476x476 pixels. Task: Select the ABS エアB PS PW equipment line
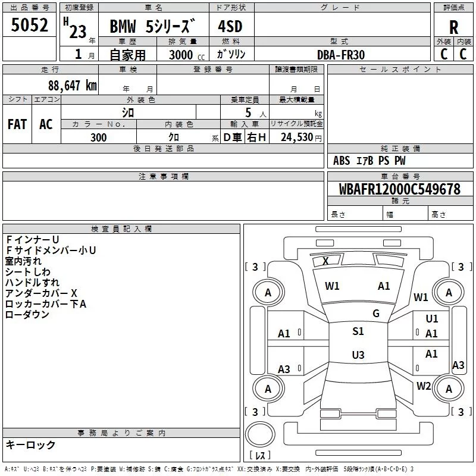(x=369, y=161)
